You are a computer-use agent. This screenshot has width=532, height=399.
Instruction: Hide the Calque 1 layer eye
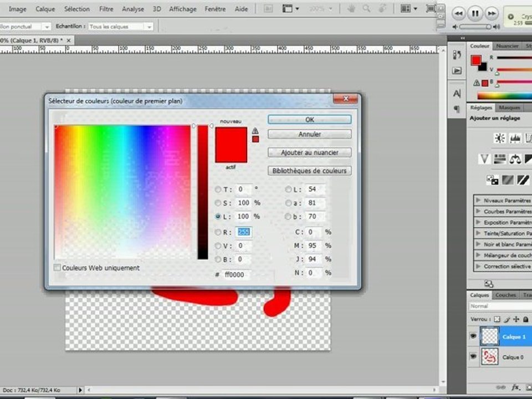click(473, 336)
